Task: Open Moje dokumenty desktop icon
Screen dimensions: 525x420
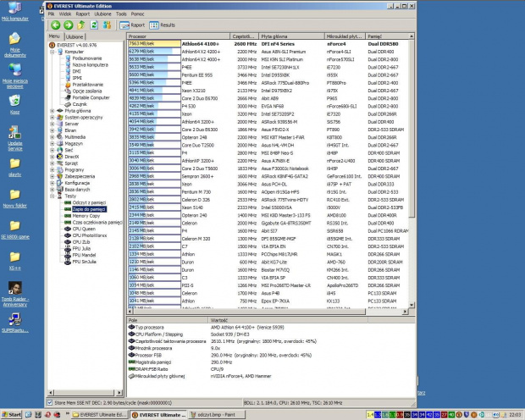Action: pos(14,45)
